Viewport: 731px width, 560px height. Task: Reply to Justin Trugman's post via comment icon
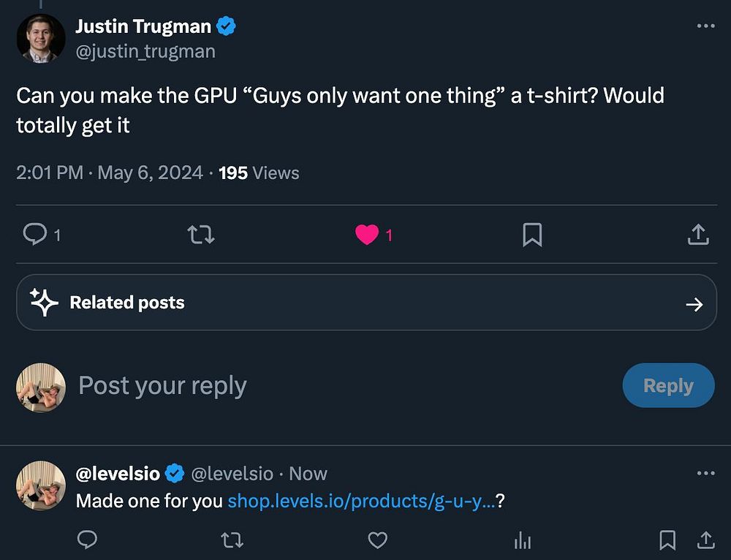pos(35,235)
